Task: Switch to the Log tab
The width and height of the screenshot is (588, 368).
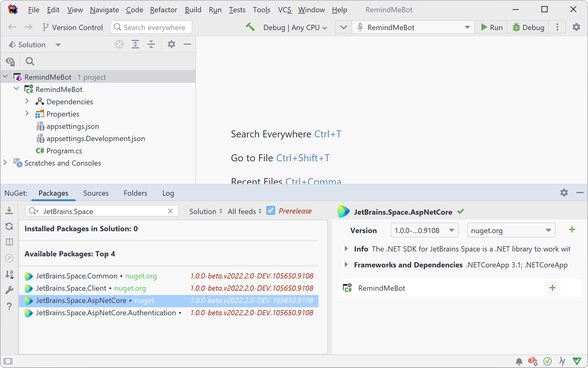Action: 168,193
